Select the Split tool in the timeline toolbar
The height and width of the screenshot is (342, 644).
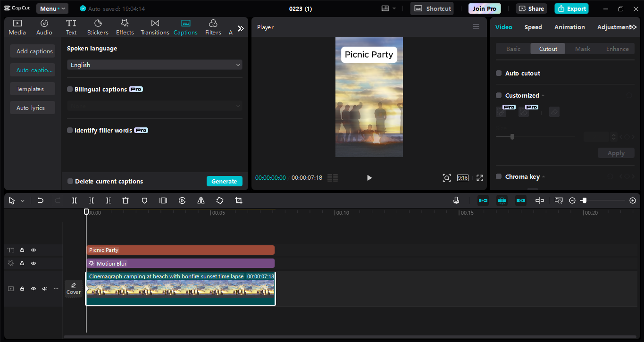point(74,200)
